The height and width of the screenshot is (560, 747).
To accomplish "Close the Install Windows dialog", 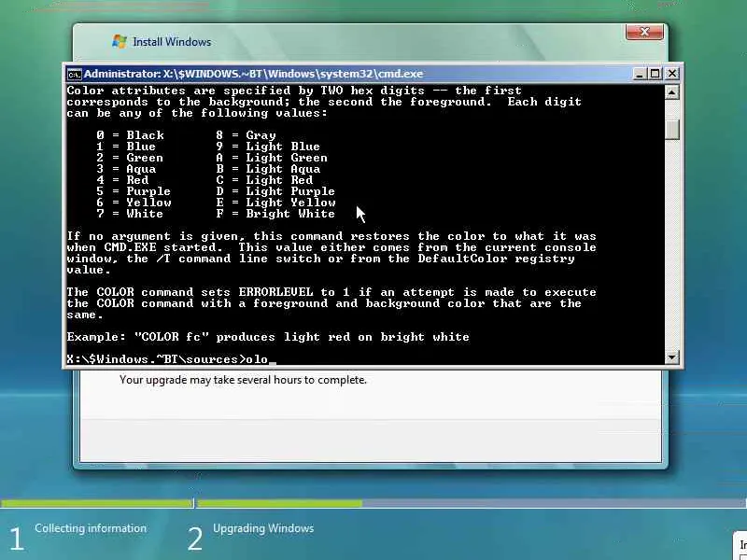I will [644, 33].
